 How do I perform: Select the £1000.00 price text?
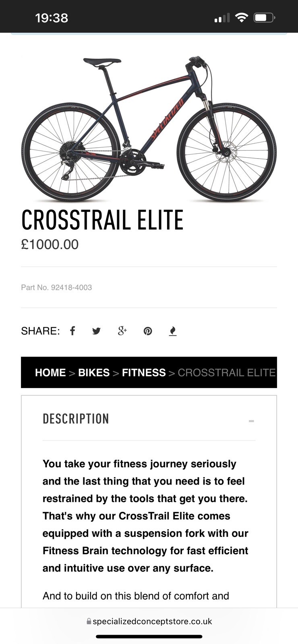coord(50,244)
